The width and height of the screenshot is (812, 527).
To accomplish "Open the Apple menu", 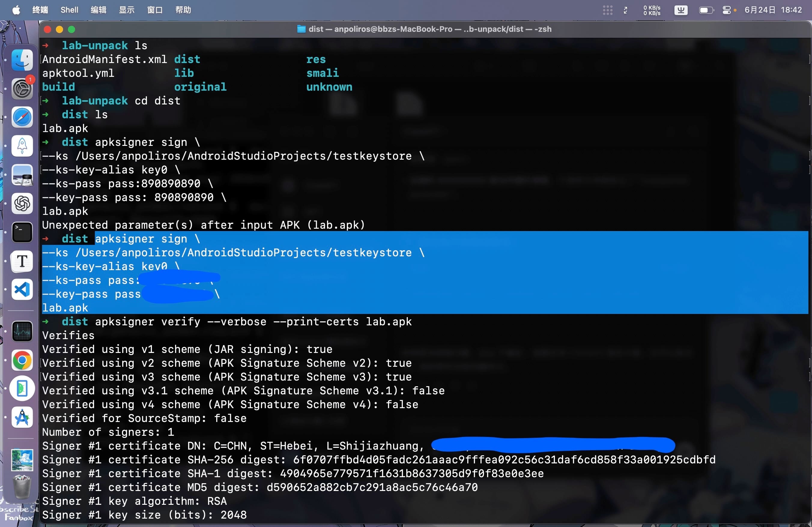I will pyautogui.click(x=16, y=10).
